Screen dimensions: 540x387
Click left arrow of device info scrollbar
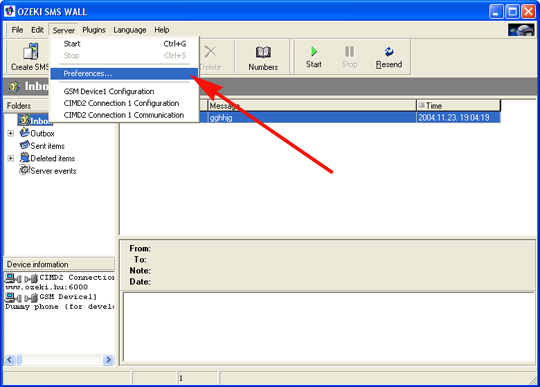9,360
